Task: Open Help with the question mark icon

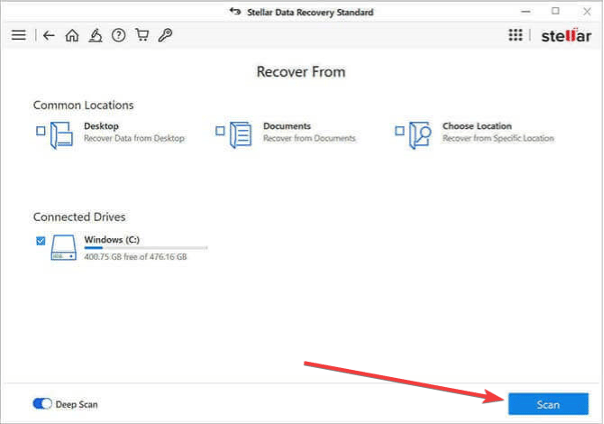Action: [x=119, y=35]
